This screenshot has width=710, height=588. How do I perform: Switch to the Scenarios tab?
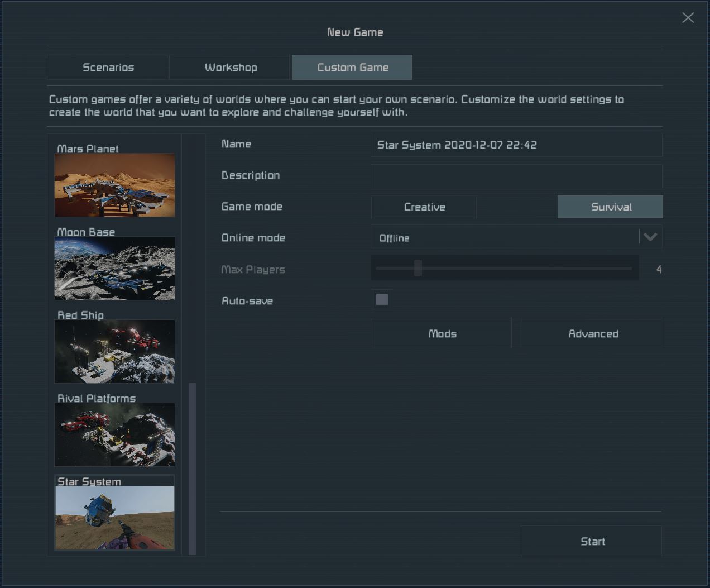pyautogui.click(x=108, y=68)
